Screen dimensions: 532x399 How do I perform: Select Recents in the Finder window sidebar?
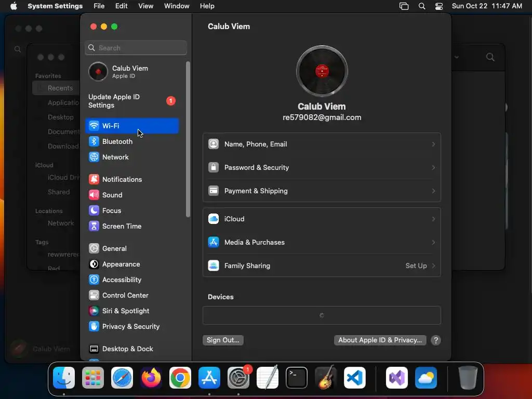coord(56,88)
